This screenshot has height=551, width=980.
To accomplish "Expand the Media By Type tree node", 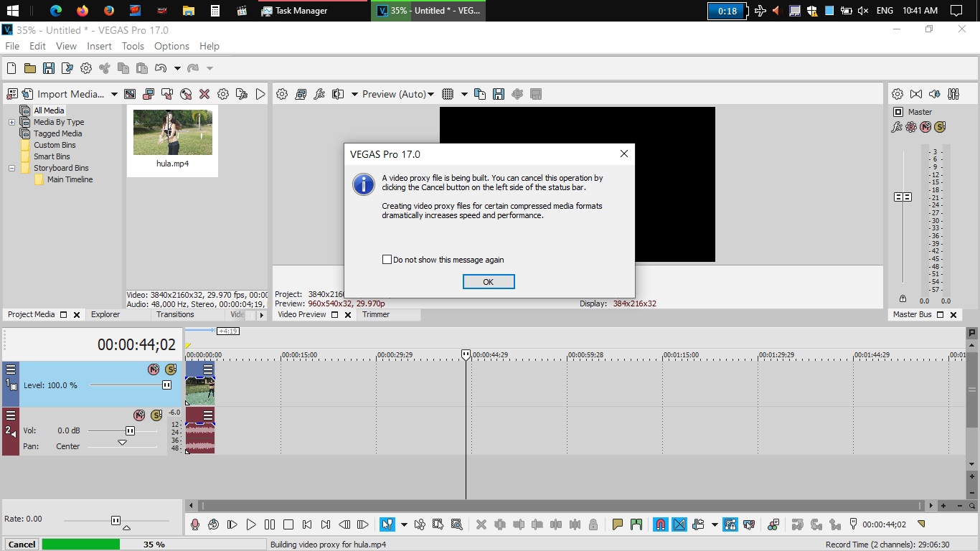I will [x=11, y=122].
